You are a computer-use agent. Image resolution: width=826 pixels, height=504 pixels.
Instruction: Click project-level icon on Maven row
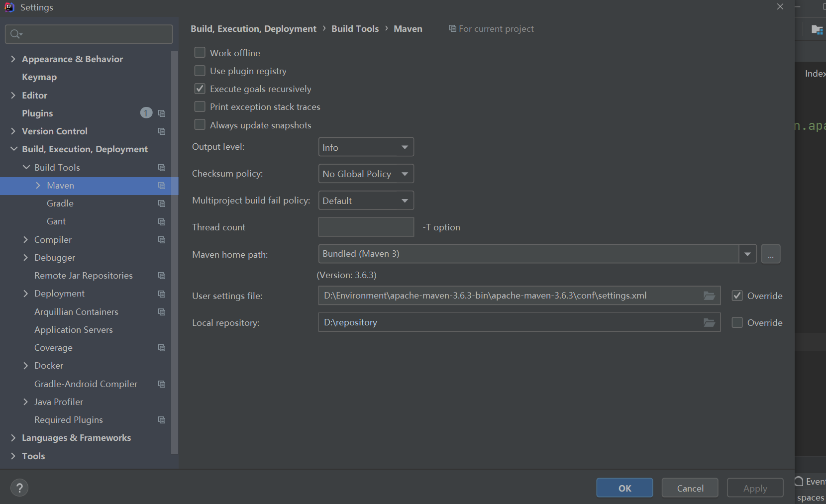pos(162,186)
